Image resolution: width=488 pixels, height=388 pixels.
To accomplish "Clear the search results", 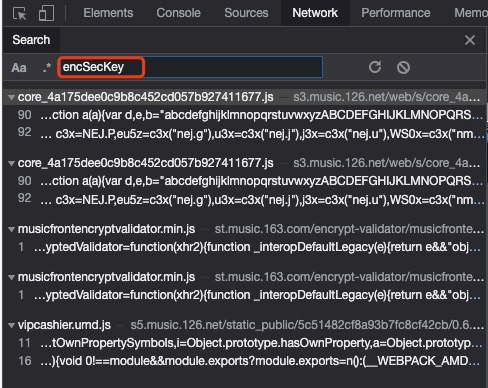I will pos(403,68).
